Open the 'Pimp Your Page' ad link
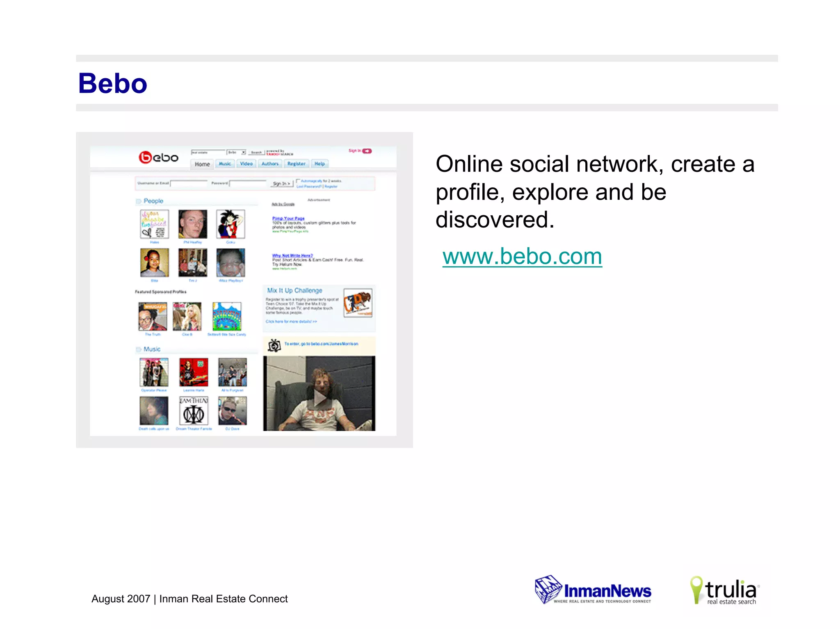 click(x=288, y=219)
